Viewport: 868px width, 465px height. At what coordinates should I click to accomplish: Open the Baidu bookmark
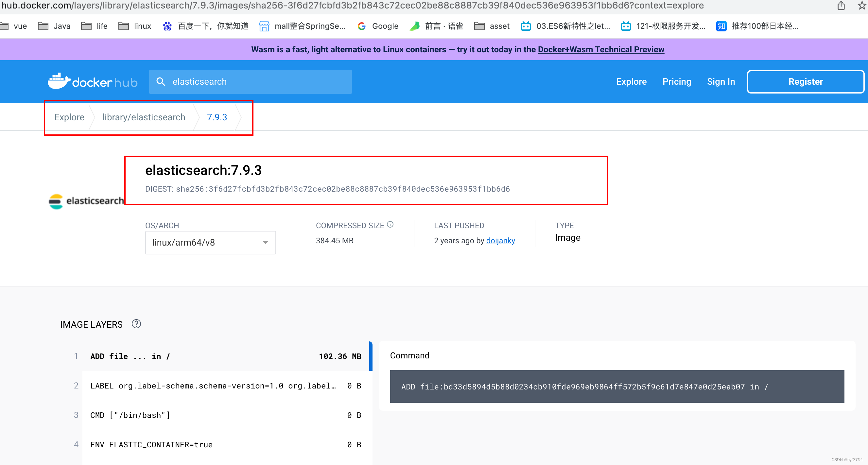tap(205, 26)
